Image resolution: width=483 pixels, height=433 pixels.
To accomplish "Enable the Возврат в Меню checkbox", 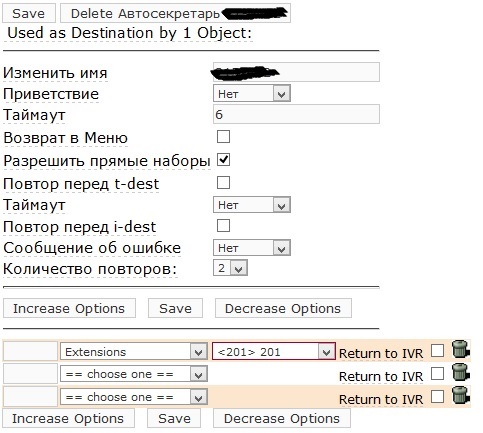I will (x=223, y=136).
